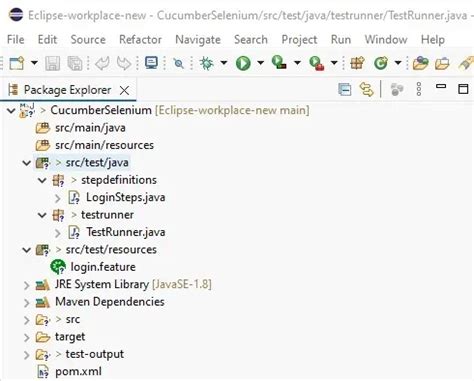Click the Undo arrow icon
This screenshot has height=381, width=474.
[x=102, y=63]
